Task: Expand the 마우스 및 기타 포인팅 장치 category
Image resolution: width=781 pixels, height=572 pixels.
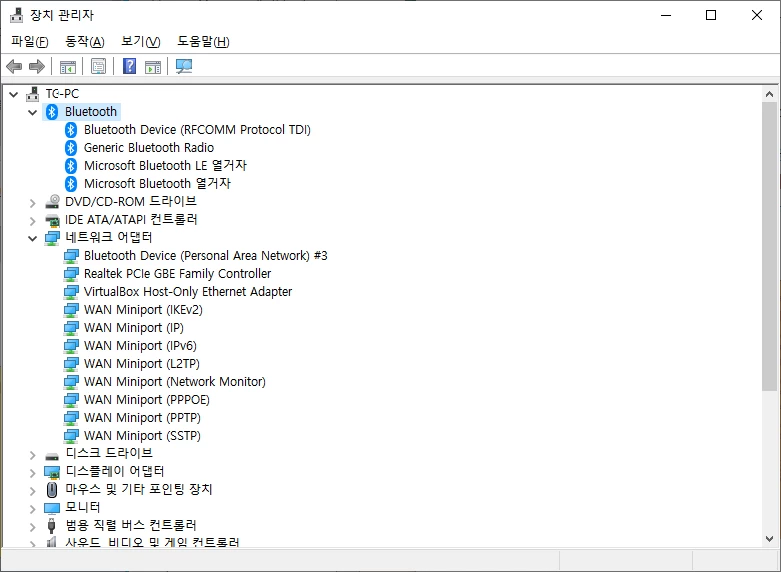Action: (x=33, y=490)
